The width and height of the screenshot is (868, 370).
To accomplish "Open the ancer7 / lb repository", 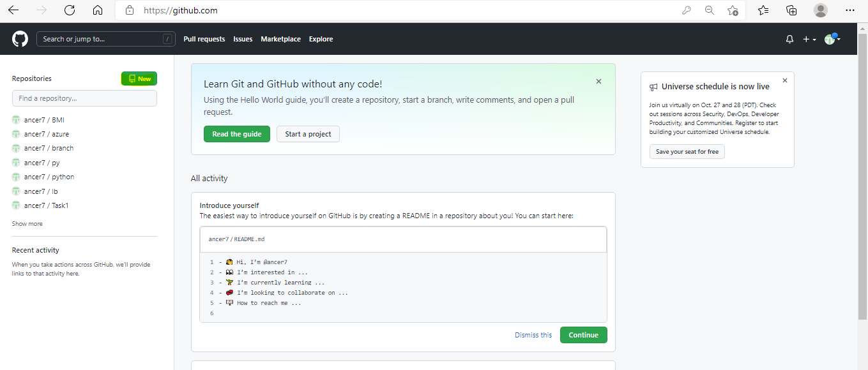I will click(x=41, y=191).
